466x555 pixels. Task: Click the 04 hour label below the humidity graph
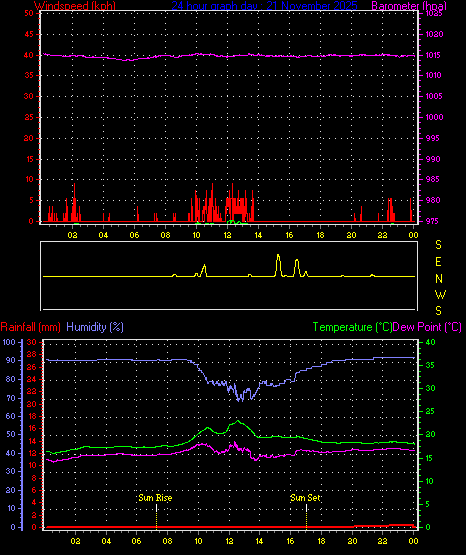click(106, 541)
